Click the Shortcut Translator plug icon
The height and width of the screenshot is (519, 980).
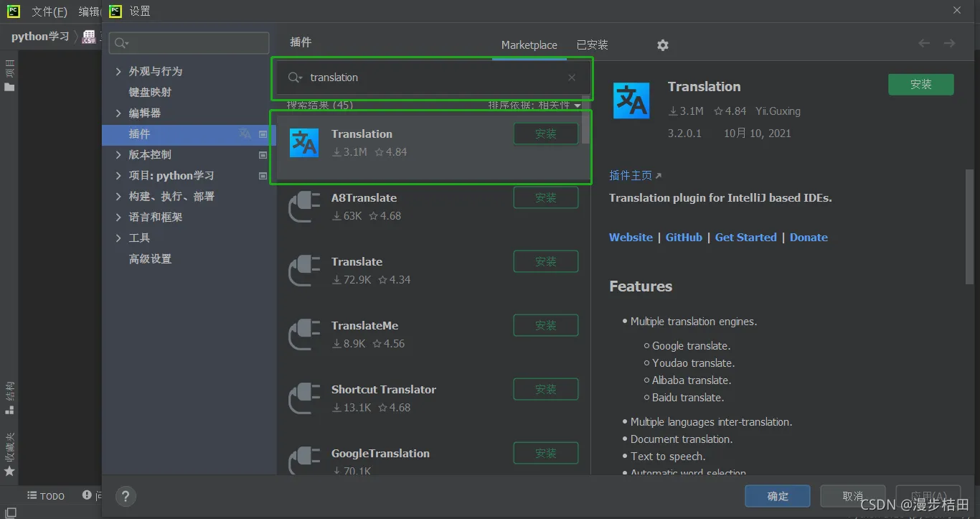pos(304,398)
